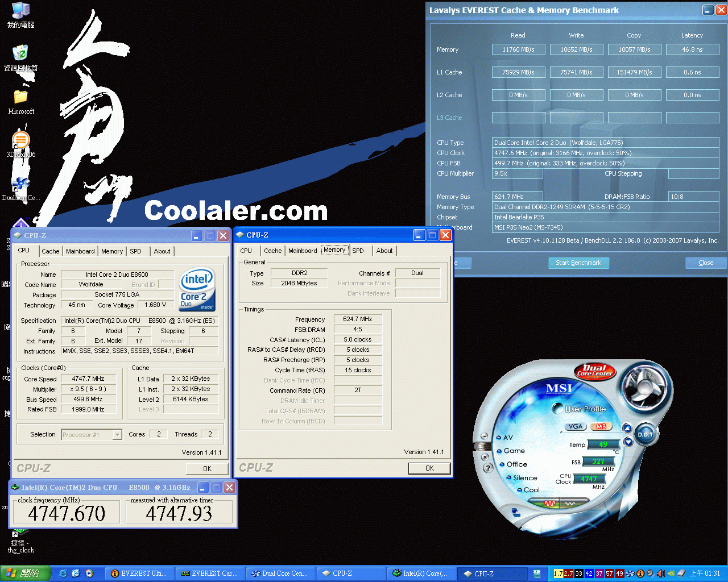Screen dimensions: 728x582
Task: Click the EVEREST info icon in system tray
Action: 640,573
